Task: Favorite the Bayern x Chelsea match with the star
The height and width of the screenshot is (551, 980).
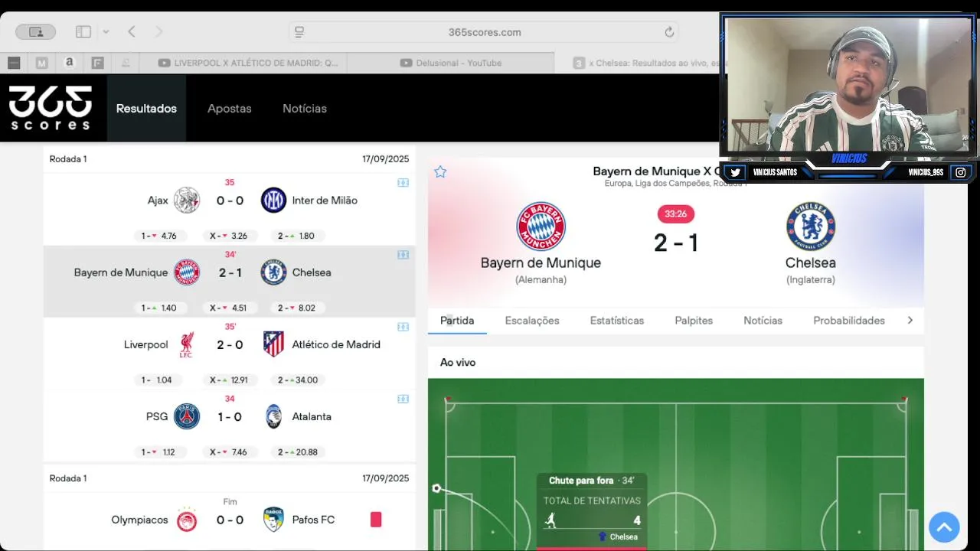Action: [x=440, y=171]
